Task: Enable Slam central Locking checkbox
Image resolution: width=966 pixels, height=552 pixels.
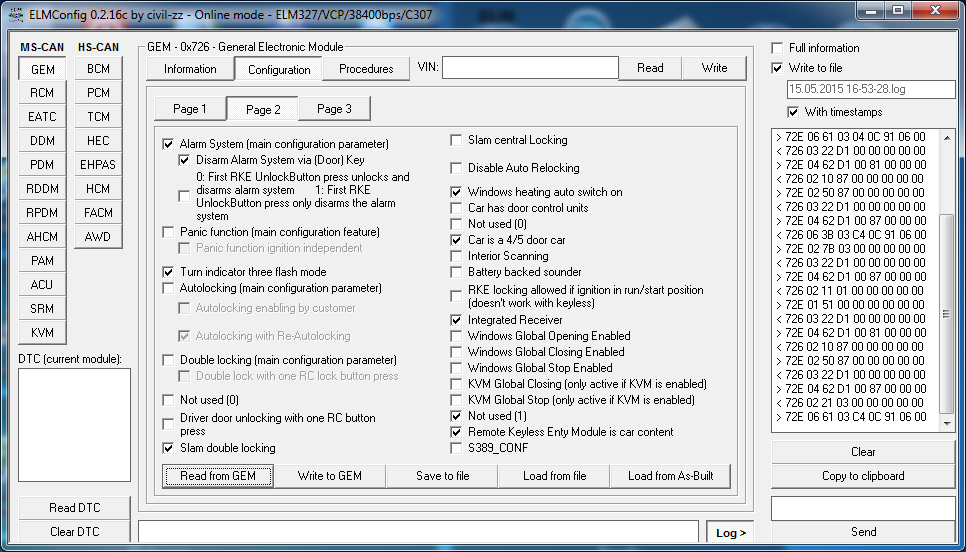Action: click(x=457, y=140)
